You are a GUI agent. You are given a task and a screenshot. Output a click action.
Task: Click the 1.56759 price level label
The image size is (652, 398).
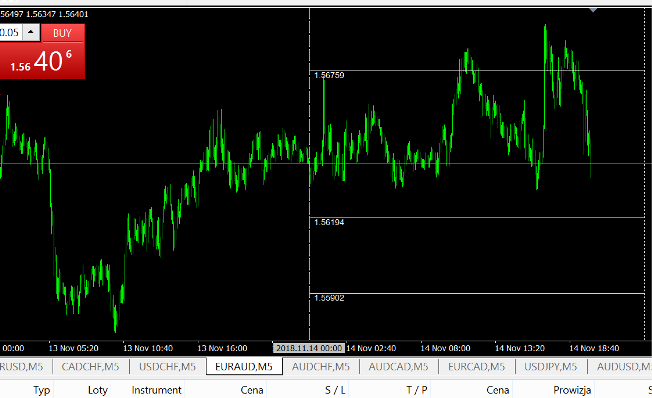(329, 75)
